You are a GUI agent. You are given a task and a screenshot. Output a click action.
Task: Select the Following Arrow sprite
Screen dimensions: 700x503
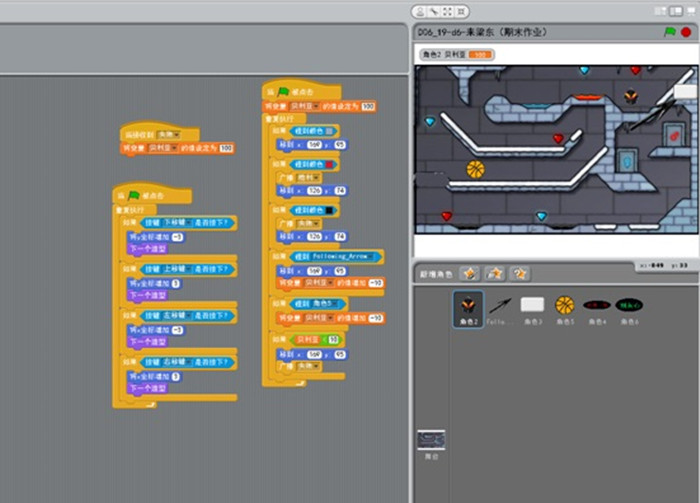[x=500, y=305]
